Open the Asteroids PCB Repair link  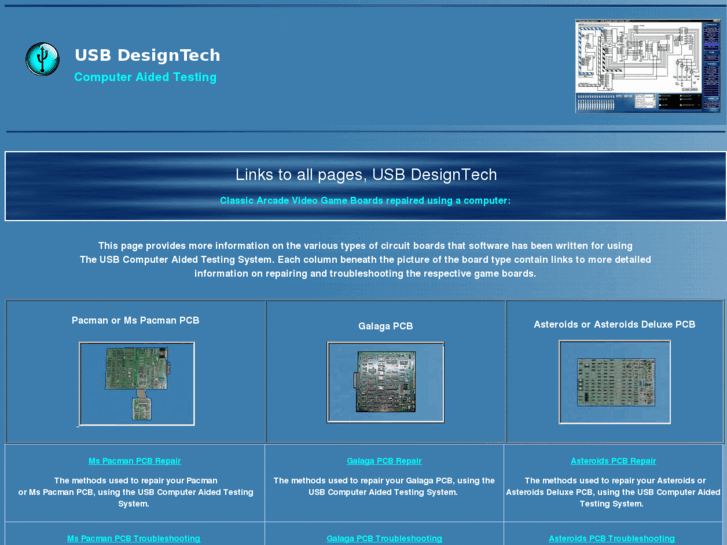613,461
